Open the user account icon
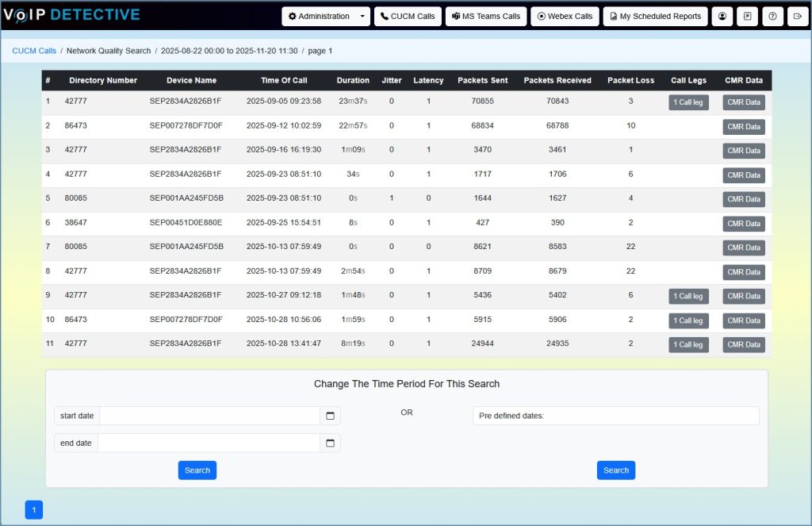This screenshot has width=812, height=526. pyautogui.click(x=722, y=16)
